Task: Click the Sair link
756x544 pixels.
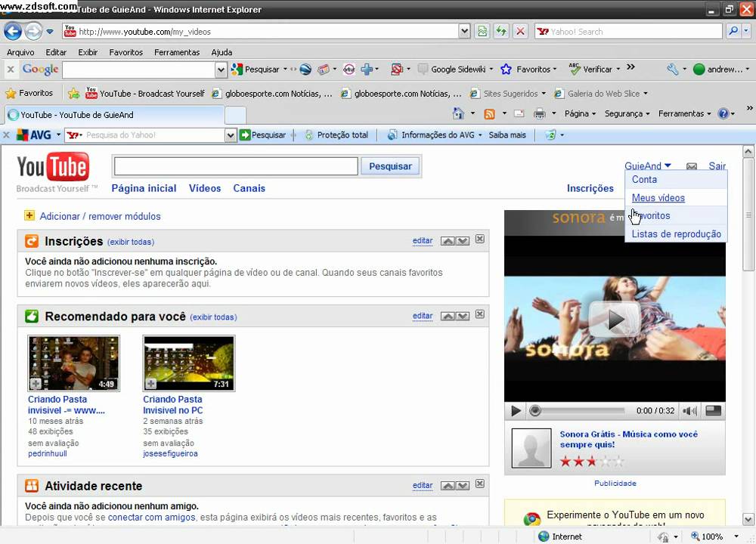Action: tap(717, 165)
